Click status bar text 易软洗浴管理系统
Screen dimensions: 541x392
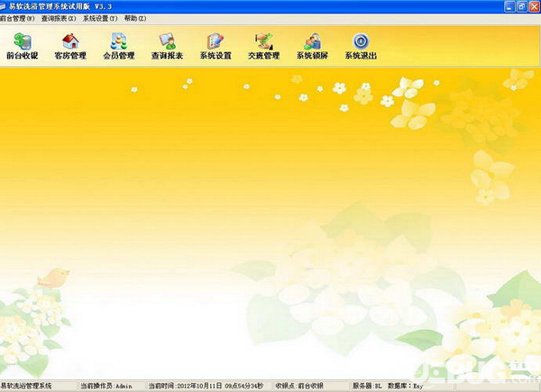26,386
